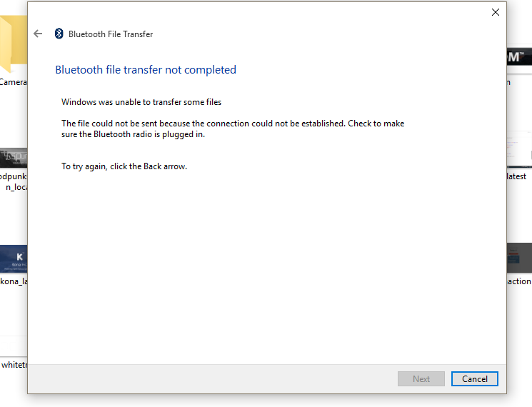Select the white latest screenshot thumbnail
Image resolution: width=532 pixels, height=407 pixels.
point(519,149)
